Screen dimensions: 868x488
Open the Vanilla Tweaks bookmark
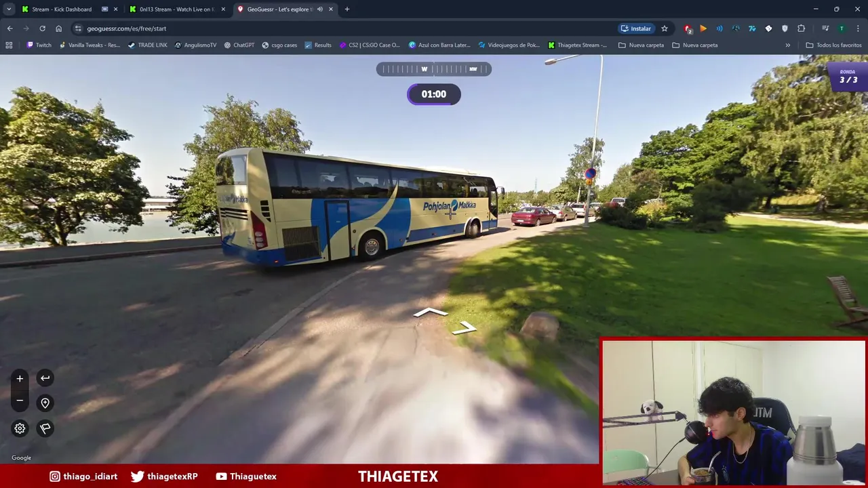(x=90, y=45)
